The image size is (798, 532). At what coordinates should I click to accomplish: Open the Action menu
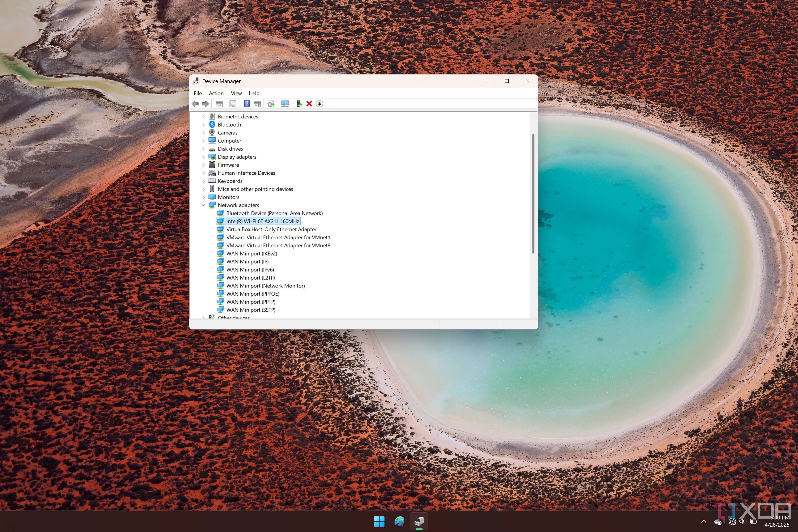216,93
